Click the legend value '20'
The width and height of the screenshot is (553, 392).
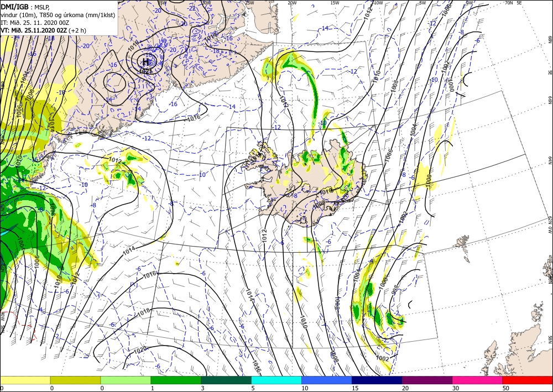(405, 388)
